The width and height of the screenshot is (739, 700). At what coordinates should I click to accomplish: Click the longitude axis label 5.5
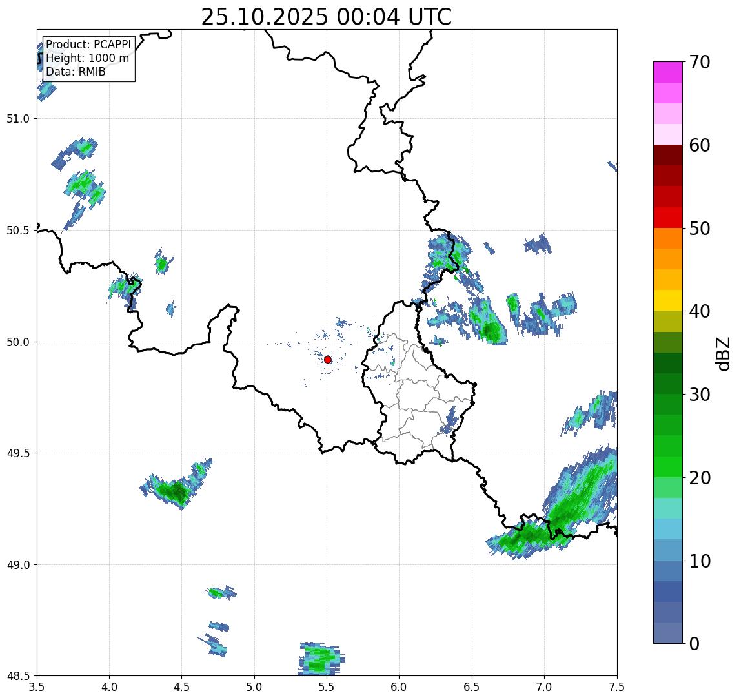pos(327,687)
